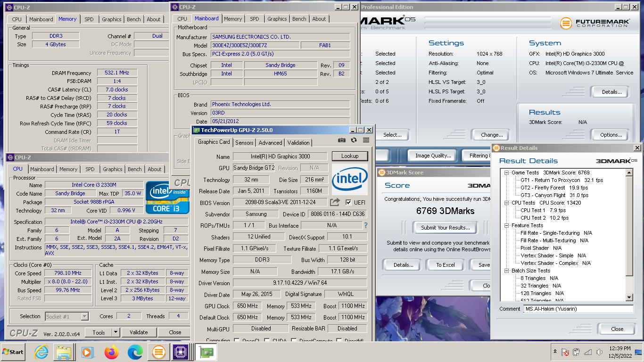Click the power plug tray icon
The image size is (644, 362).
point(576,352)
